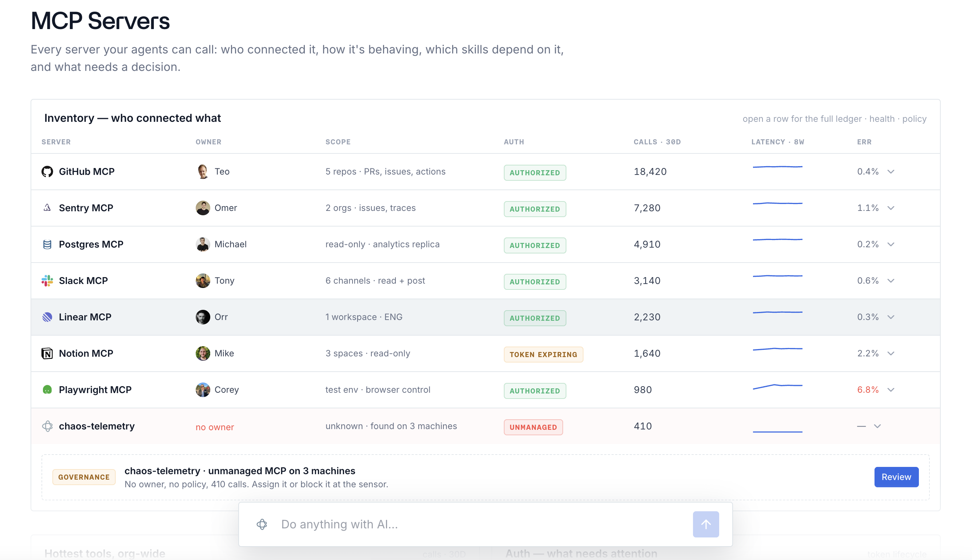Expand the Sentry MCP row chevron
The image size is (972, 560).
pyautogui.click(x=891, y=208)
